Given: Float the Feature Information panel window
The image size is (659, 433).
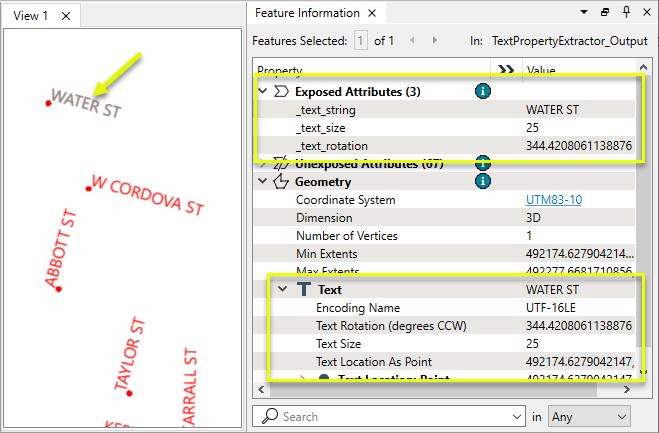Looking at the screenshot, I should point(606,13).
